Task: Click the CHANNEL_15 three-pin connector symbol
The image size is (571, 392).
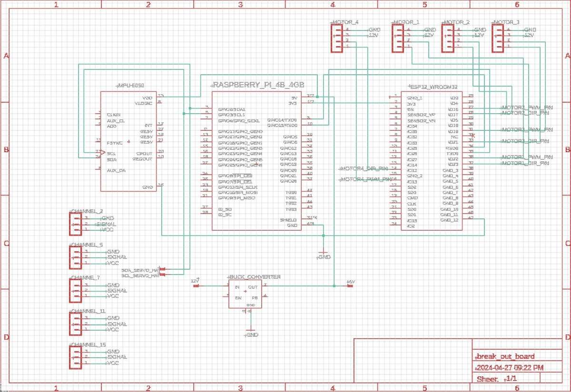Action: [75, 357]
